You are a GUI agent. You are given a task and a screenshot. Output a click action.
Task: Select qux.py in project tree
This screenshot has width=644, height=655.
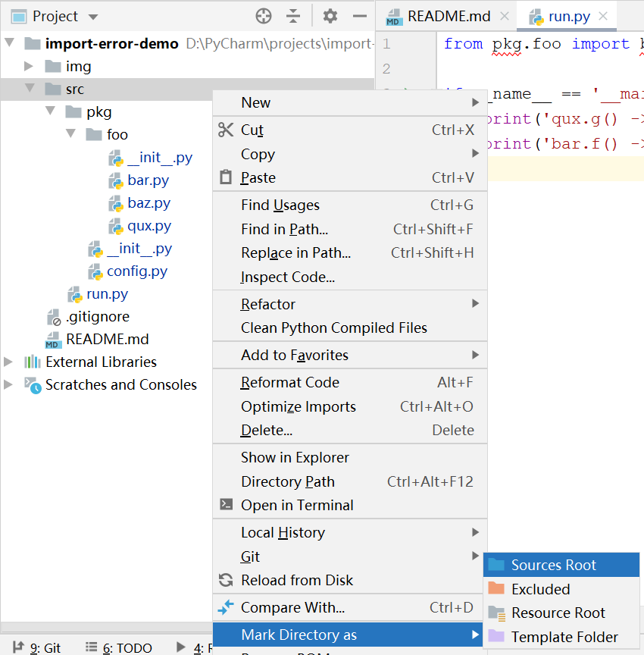point(149,226)
